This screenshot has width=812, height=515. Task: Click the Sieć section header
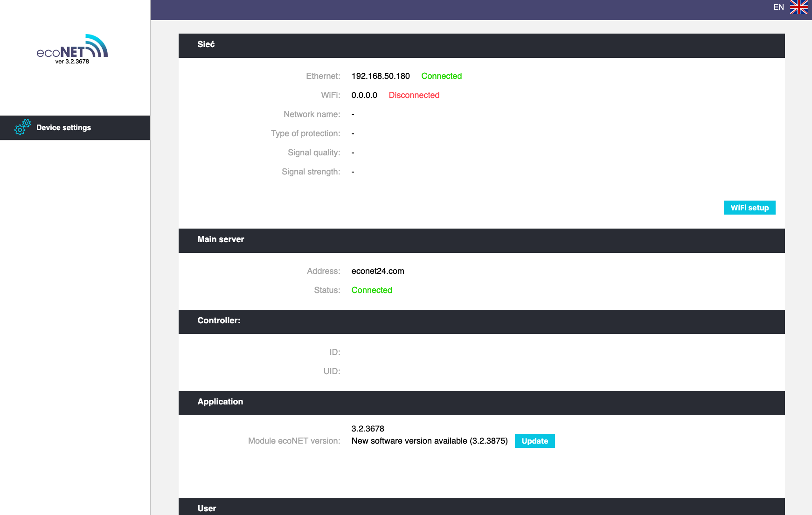coord(481,46)
